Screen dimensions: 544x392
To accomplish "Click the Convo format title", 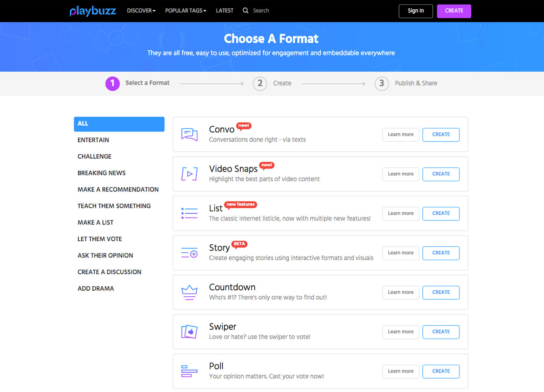I will (222, 130).
